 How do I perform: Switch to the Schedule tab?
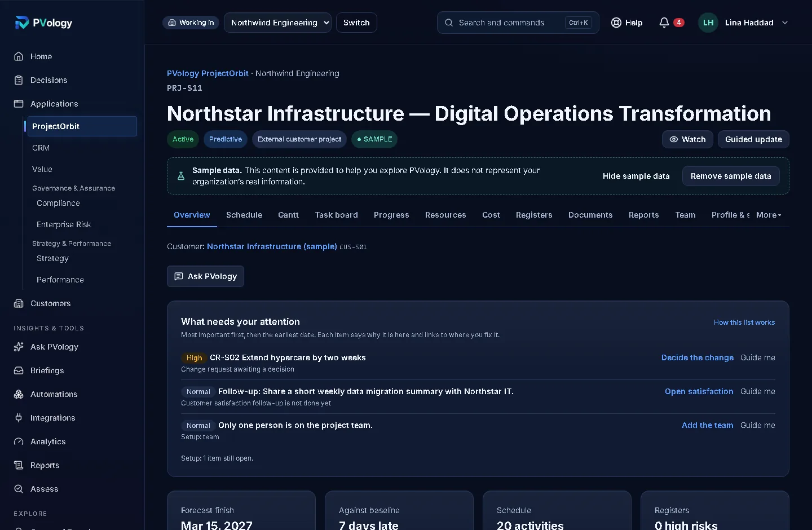pos(244,215)
